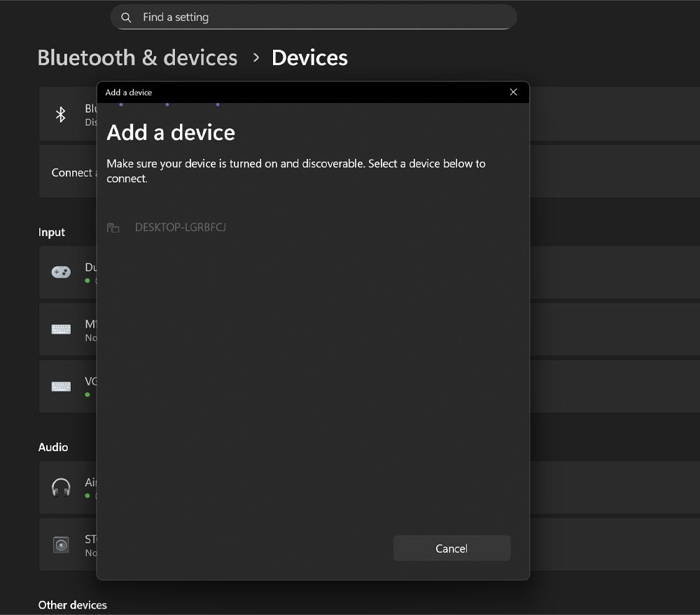Click the Bluetooth icon in the sidebar
The width and height of the screenshot is (700, 615).
pos(61,113)
